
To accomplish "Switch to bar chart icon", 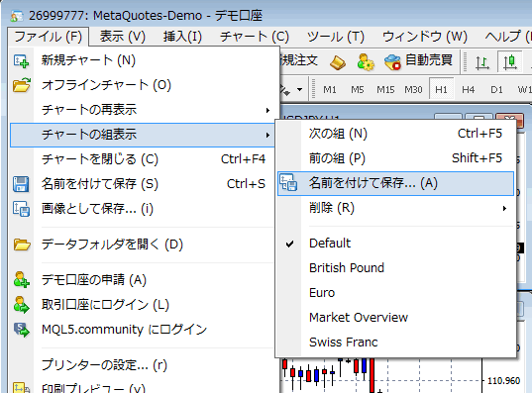I will [x=482, y=62].
